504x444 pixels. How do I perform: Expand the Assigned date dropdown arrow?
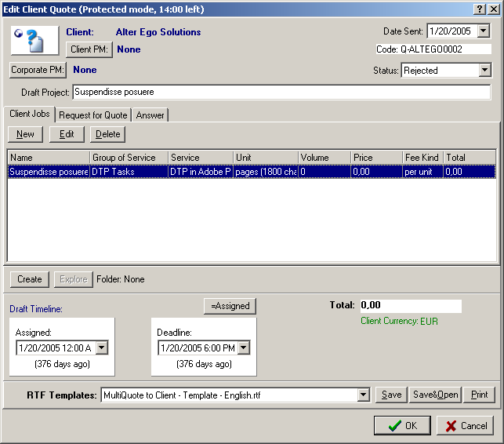pyautogui.click(x=101, y=348)
